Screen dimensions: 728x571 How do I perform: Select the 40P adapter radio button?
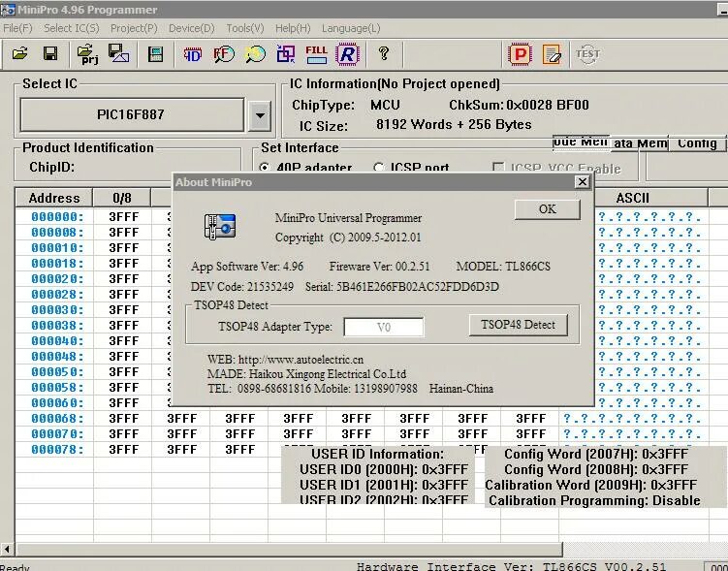(x=265, y=167)
